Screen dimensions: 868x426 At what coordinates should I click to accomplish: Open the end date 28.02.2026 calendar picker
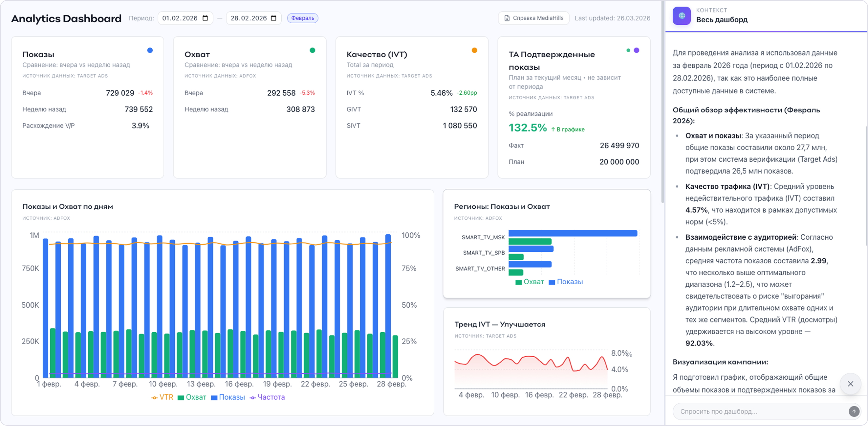tap(273, 18)
